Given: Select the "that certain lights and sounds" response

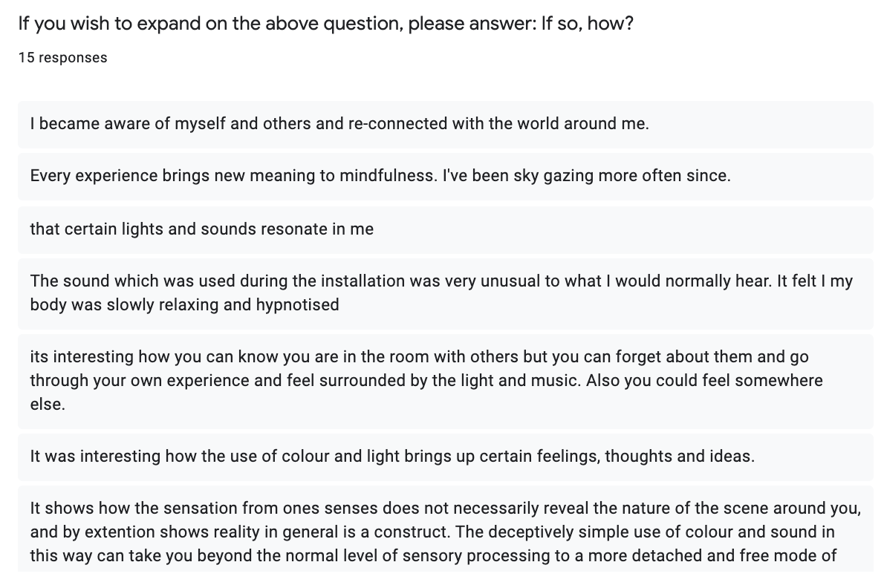Looking at the screenshot, I should 201,229.
